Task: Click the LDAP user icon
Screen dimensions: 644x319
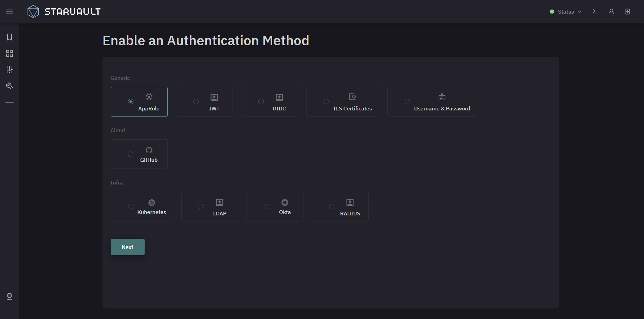Action: click(220, 202)
